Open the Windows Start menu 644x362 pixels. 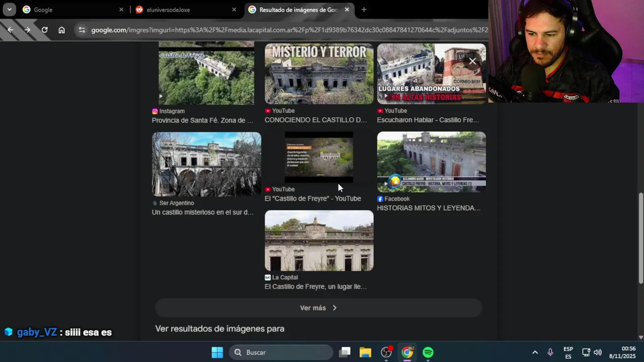point(217,352)
